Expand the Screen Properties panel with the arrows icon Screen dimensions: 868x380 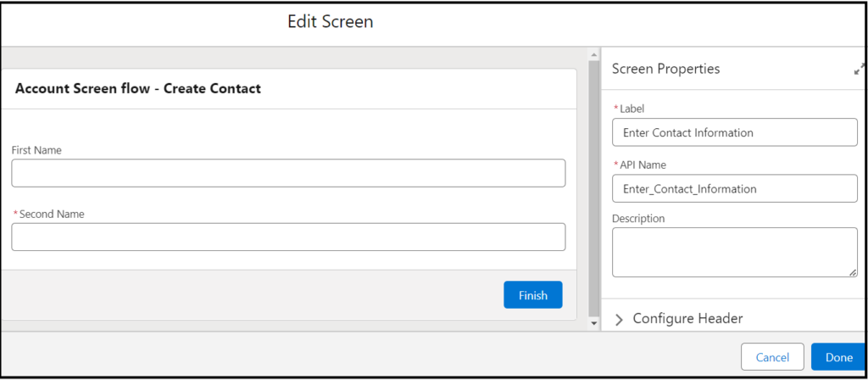(x=860, y=70)
